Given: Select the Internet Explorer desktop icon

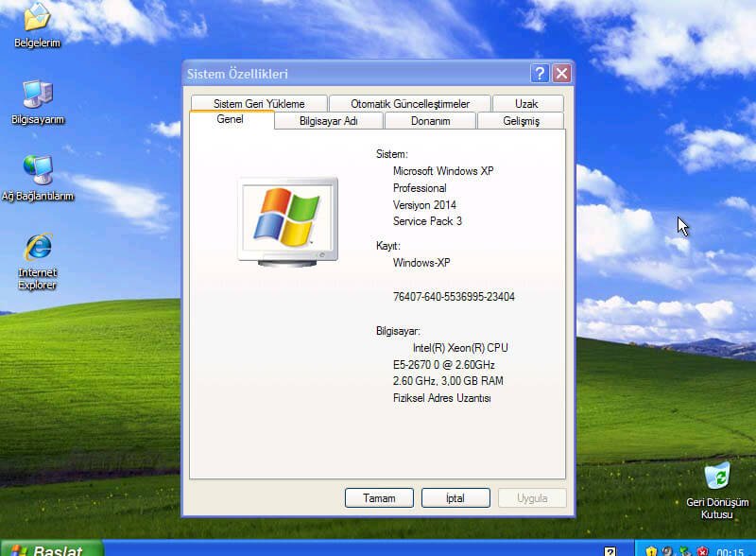Looking at the screenshot, I should pos(38,262).
